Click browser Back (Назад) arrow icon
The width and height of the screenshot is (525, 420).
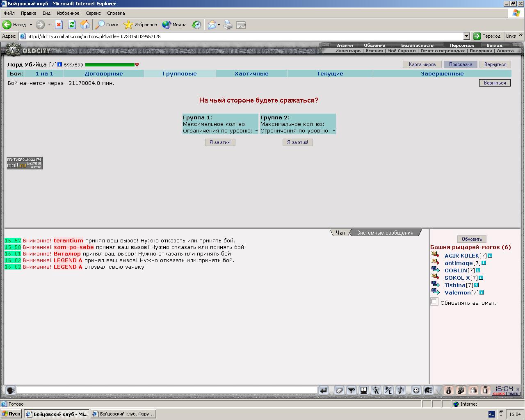[7, 25]
